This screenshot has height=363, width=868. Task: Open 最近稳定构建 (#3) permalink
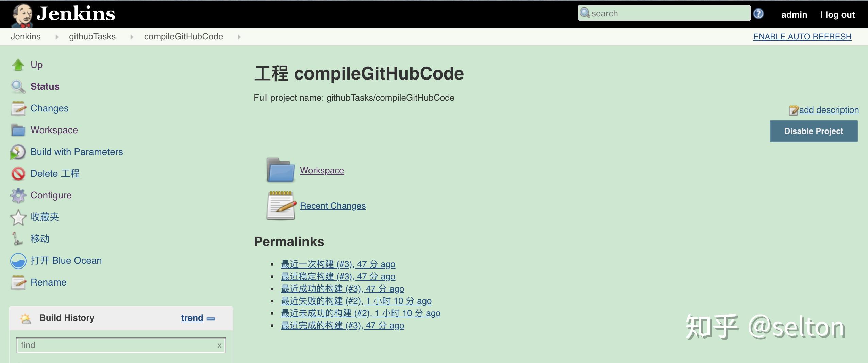[338, 277]
